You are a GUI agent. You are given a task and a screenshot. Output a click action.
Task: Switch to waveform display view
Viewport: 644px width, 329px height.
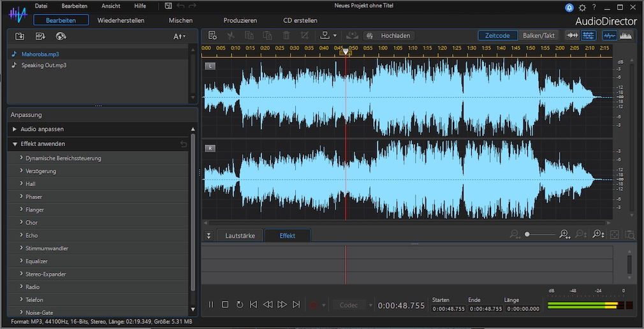(610, 36)
